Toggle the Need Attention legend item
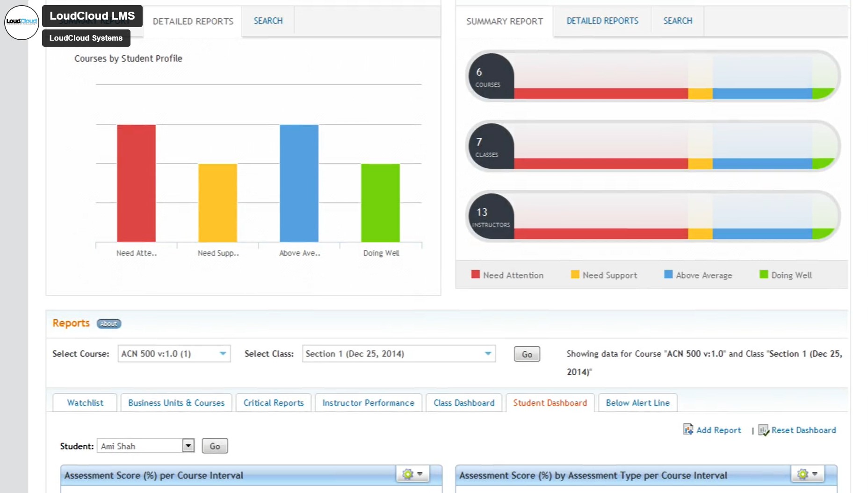This screenshot has width=868, height=493. coord(507,275)
